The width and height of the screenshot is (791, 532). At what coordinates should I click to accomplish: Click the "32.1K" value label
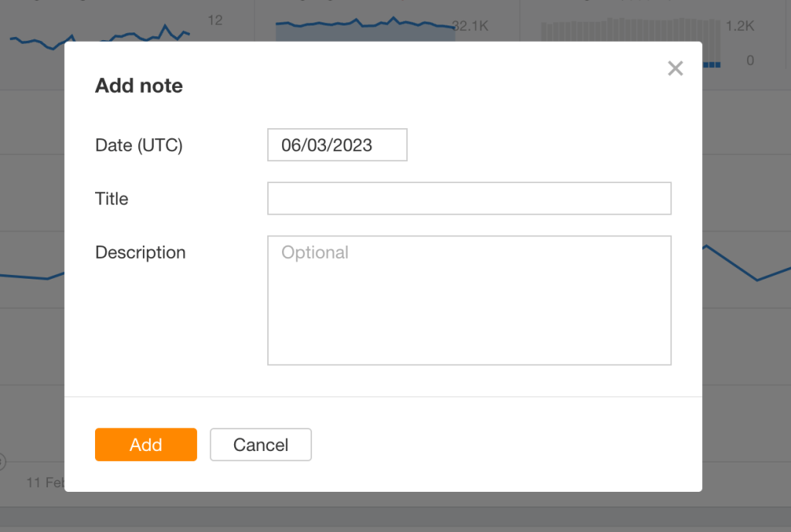click(471, 26)
